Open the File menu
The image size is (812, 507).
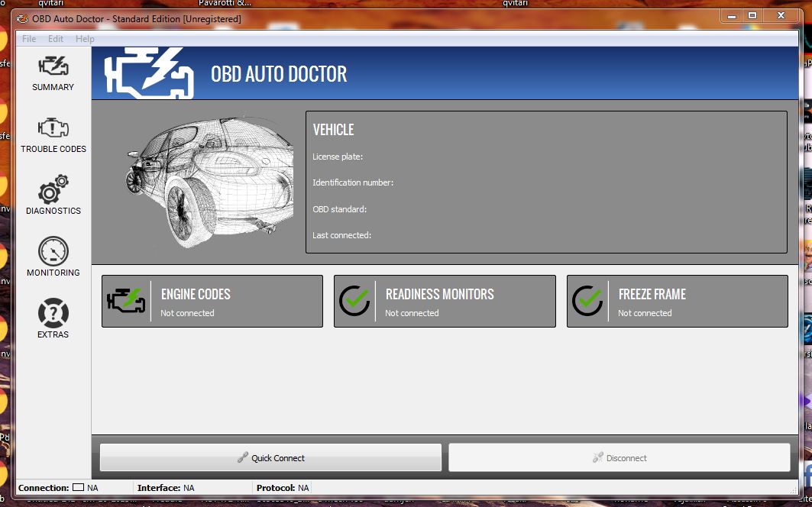(x=29, y=39)
